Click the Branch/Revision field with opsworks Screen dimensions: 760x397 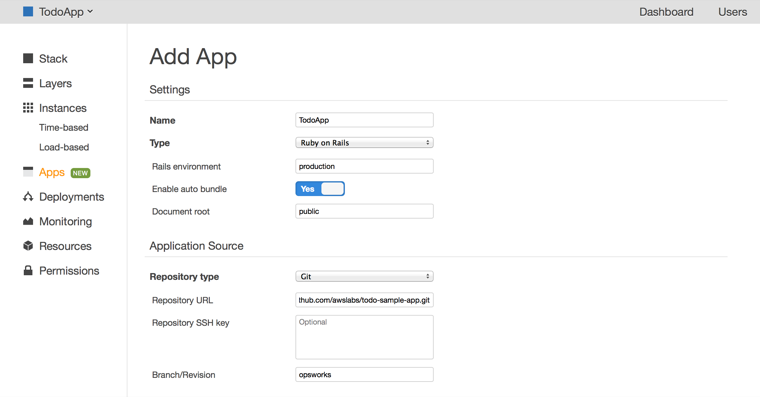[364, 375]
